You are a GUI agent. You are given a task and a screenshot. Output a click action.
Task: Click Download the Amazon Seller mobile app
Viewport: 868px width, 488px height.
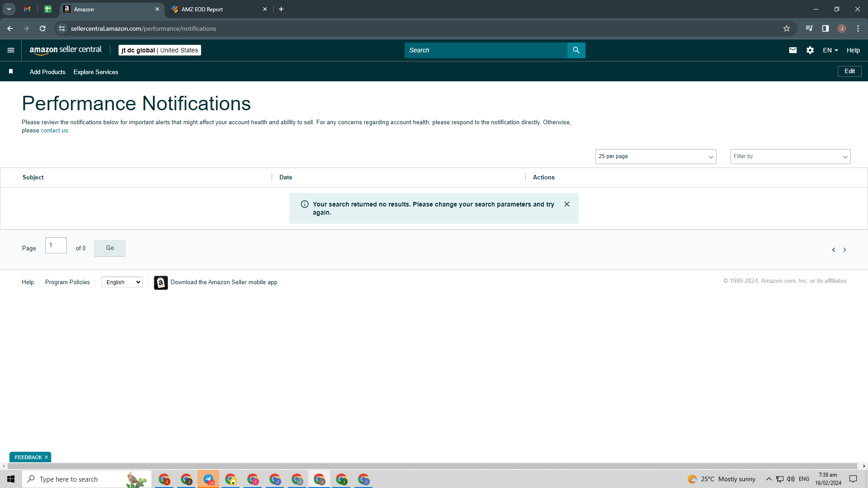[224, 282]
